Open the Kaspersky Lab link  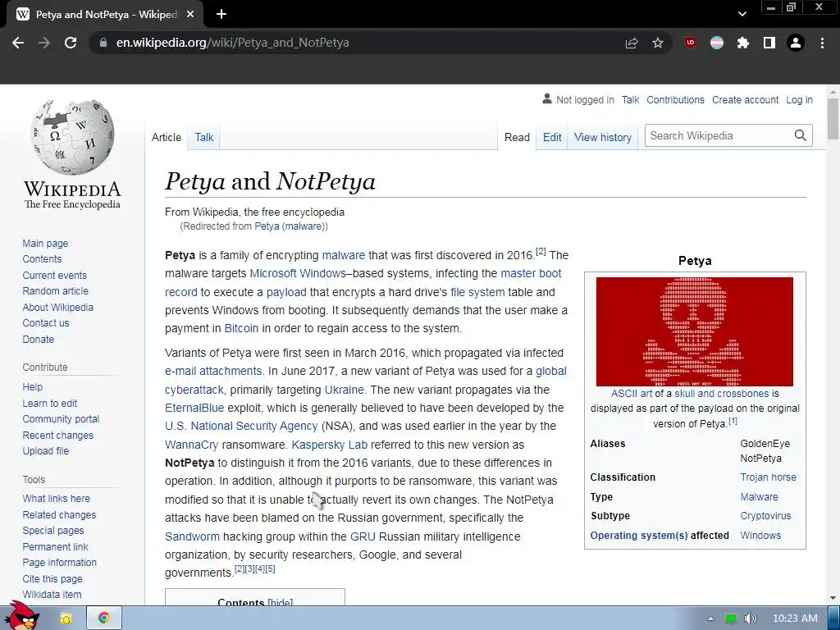click(x=330, y=445)
